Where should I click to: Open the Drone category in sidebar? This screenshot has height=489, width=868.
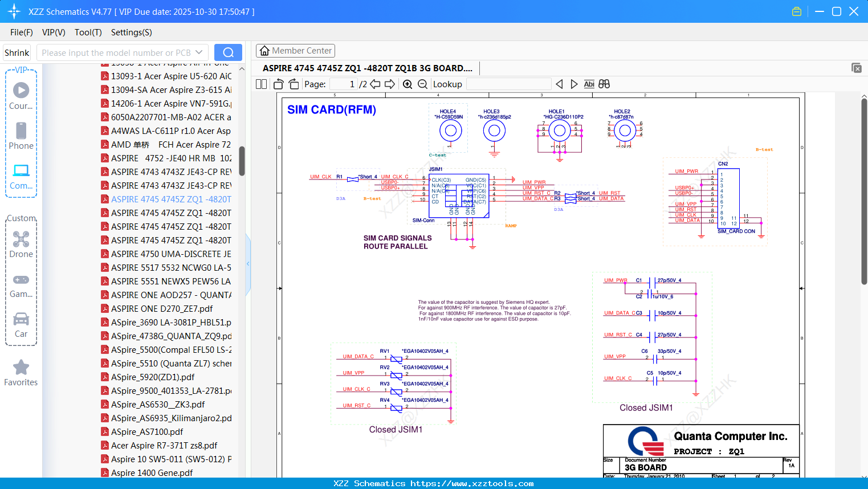(x=21, y=244)
